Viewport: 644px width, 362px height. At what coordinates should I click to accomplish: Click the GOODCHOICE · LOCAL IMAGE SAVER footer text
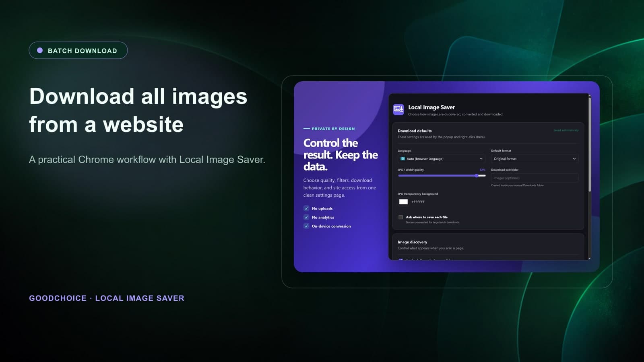107,298
